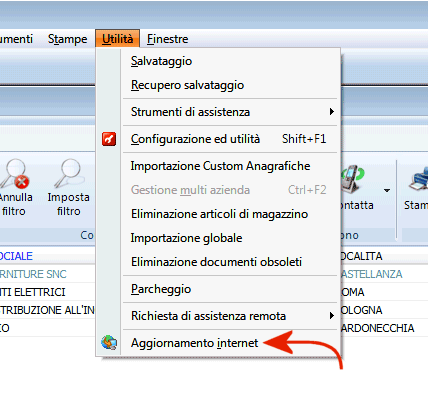Select the DISTRIBUZIONE ALL'IN row
This screenshot has width=428, height=398.
[47, 310]
